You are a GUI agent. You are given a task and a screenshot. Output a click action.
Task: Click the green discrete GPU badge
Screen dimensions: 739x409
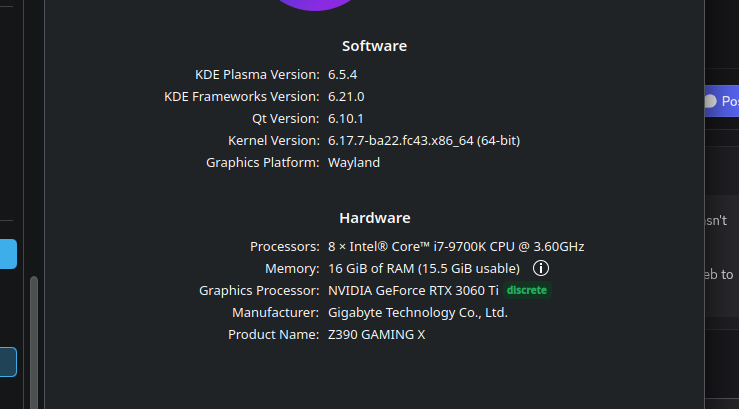tap(526, 290)
